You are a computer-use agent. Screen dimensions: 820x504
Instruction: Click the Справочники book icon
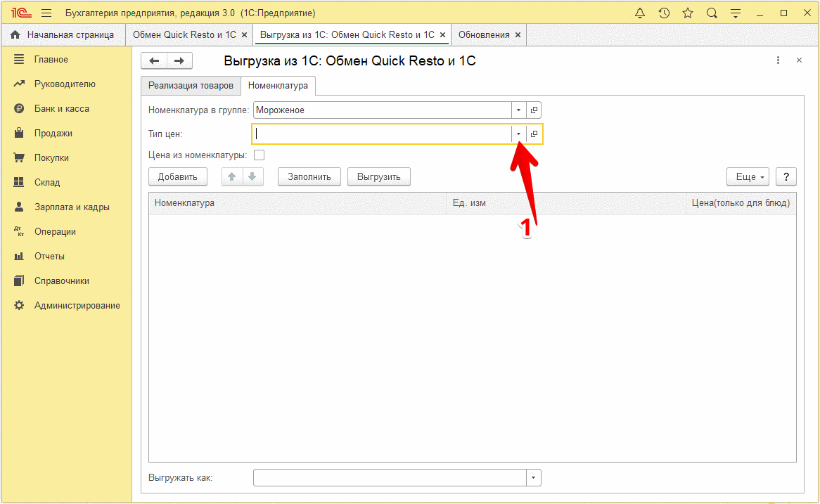pos(19,280)
